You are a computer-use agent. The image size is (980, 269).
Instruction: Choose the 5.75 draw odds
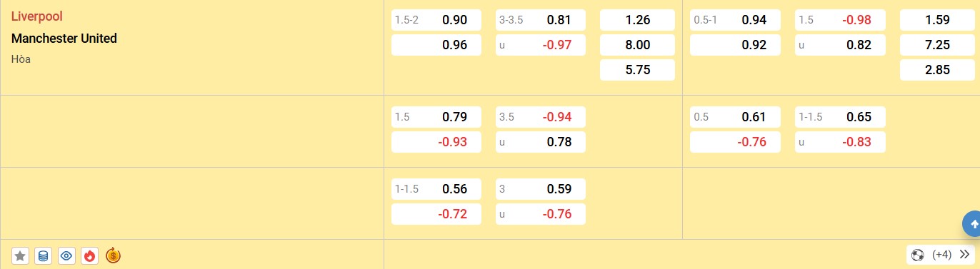click(x=637, y=70)
